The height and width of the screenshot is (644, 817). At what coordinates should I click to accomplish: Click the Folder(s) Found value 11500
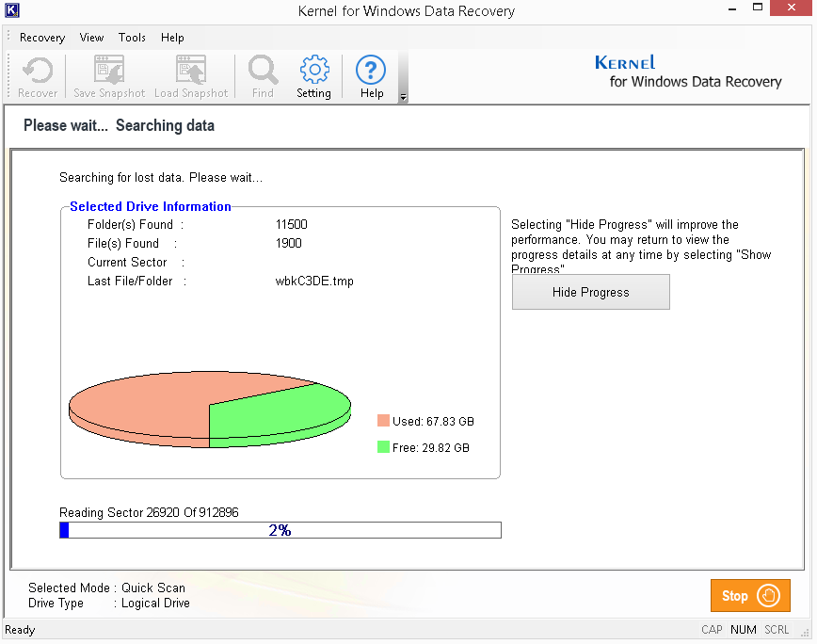pyautogui.click(x=291, y=225)
